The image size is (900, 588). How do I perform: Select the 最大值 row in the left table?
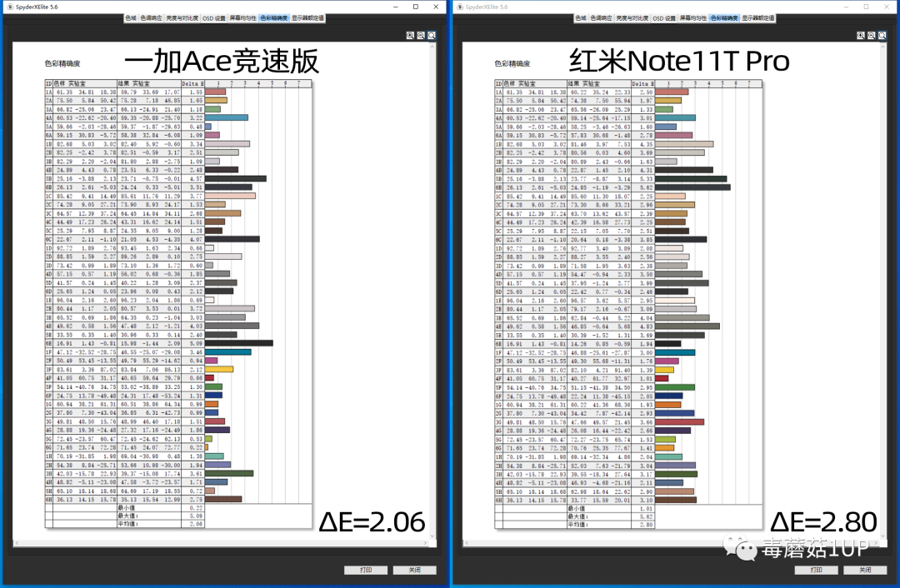(124, 516)
